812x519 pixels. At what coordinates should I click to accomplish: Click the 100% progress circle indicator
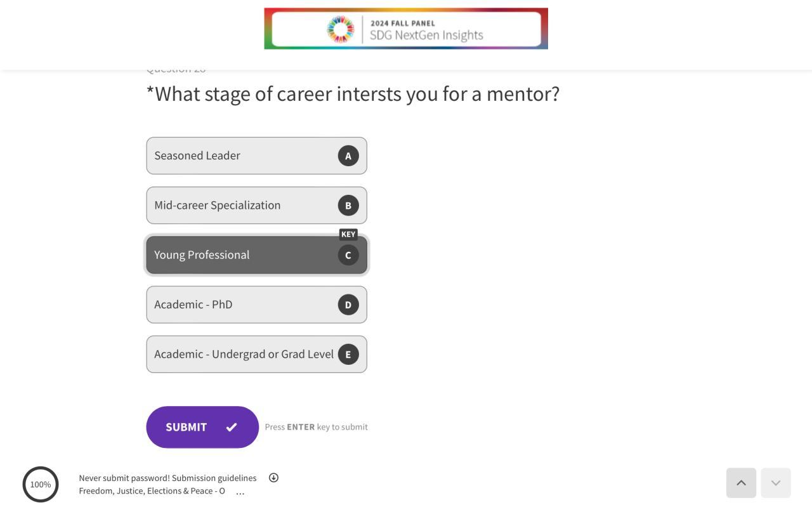[41, 484]
